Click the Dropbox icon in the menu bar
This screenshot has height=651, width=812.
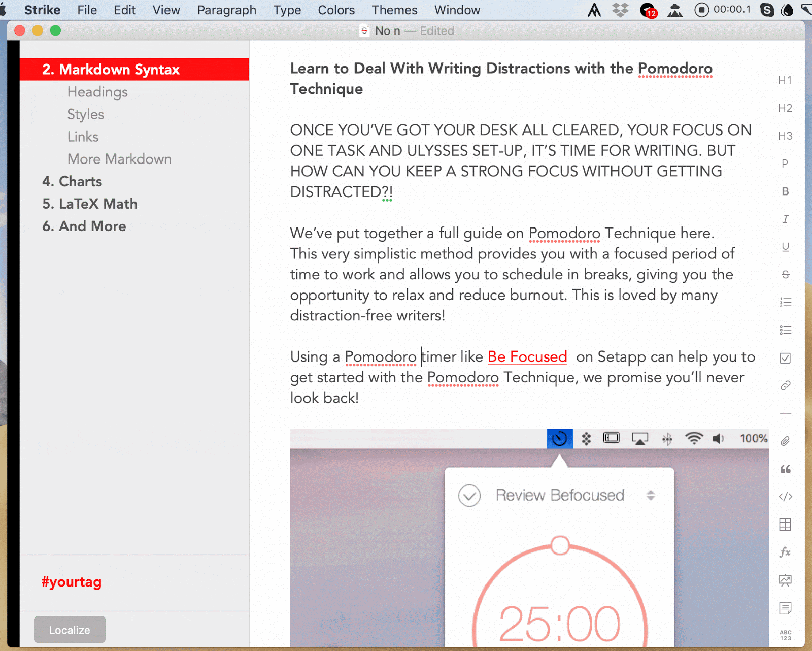pyautogui.click(x=620, y=10)
